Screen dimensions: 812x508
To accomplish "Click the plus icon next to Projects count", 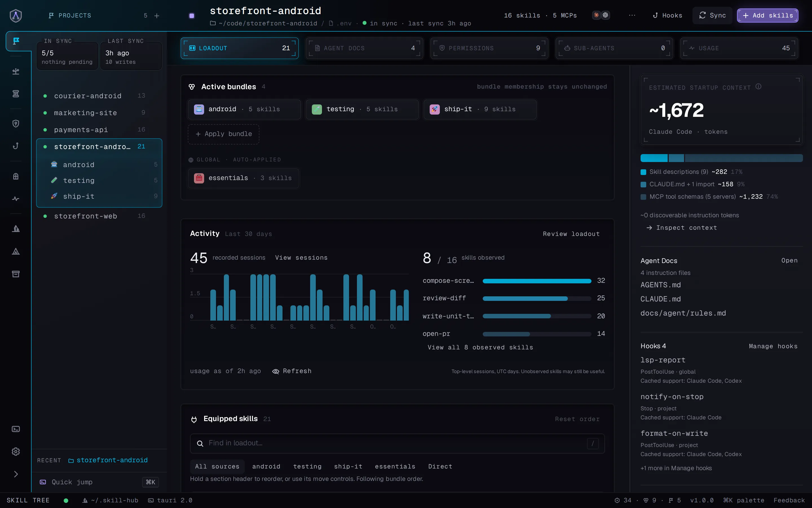I will click(x=157, y=16).
